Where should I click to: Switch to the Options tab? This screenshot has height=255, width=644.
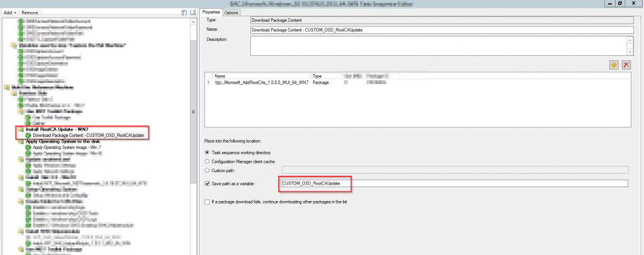(231, 13)
